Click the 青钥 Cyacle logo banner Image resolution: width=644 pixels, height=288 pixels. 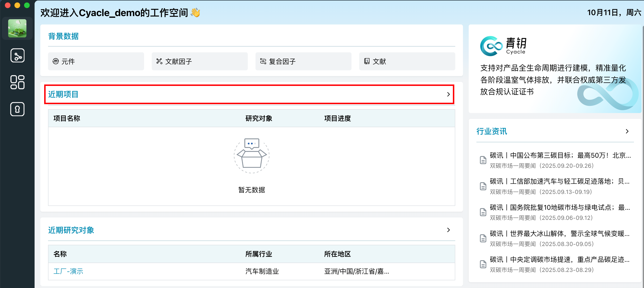[x=503, y=46]
